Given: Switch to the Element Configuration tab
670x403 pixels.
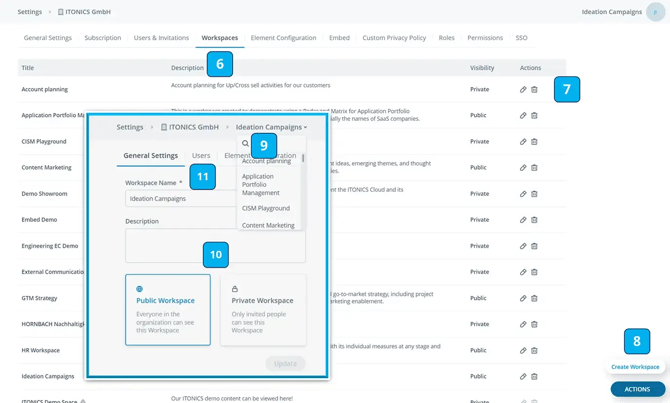Looking at the screenshot, I should click(283, 38).
